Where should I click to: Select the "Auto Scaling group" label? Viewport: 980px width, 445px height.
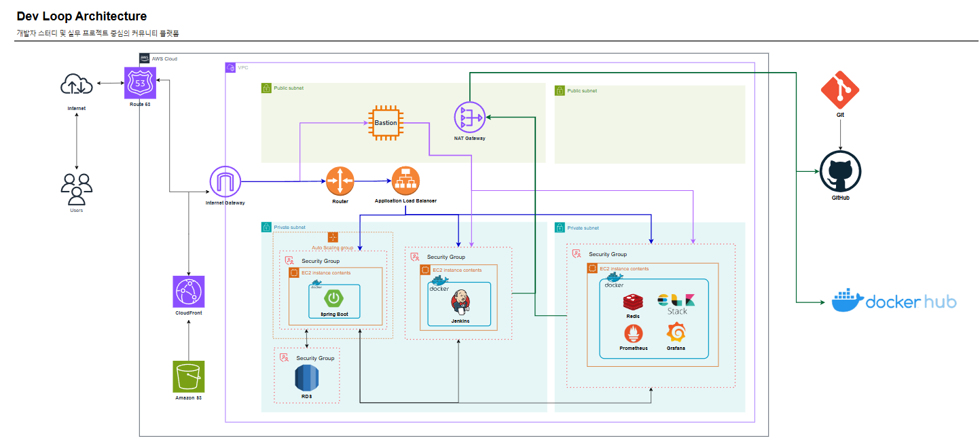point(333,248)
